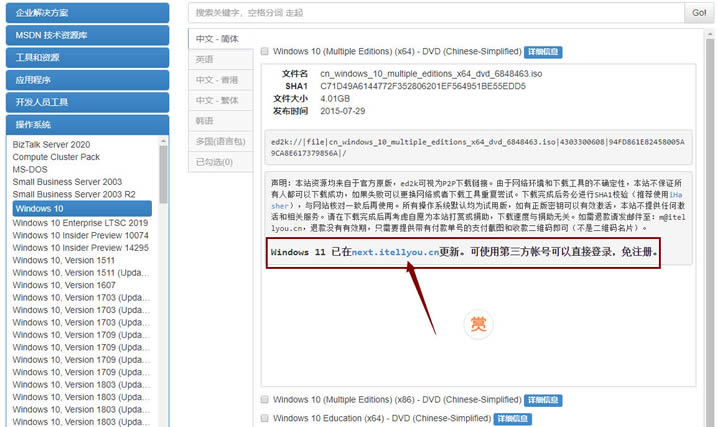Click the orange 赏 reward icon
Image resolution: width=717 pixels, height=427 pixels.
[x=478, y=324]
